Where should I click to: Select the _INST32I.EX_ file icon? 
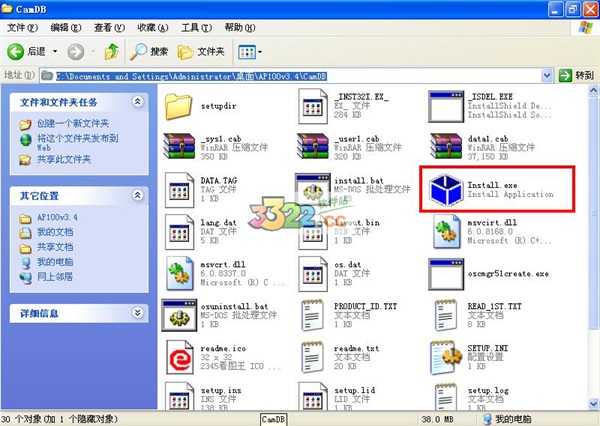(x=313, y=106)
